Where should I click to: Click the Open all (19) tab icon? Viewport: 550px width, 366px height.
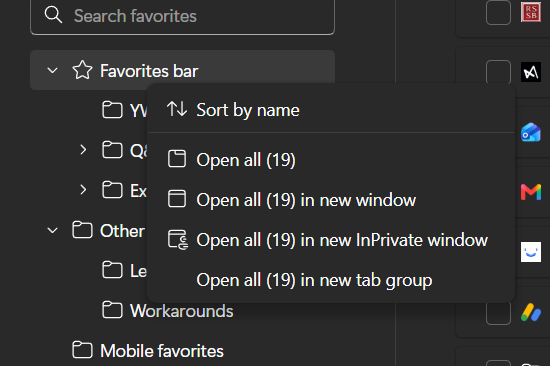(177, 159)
